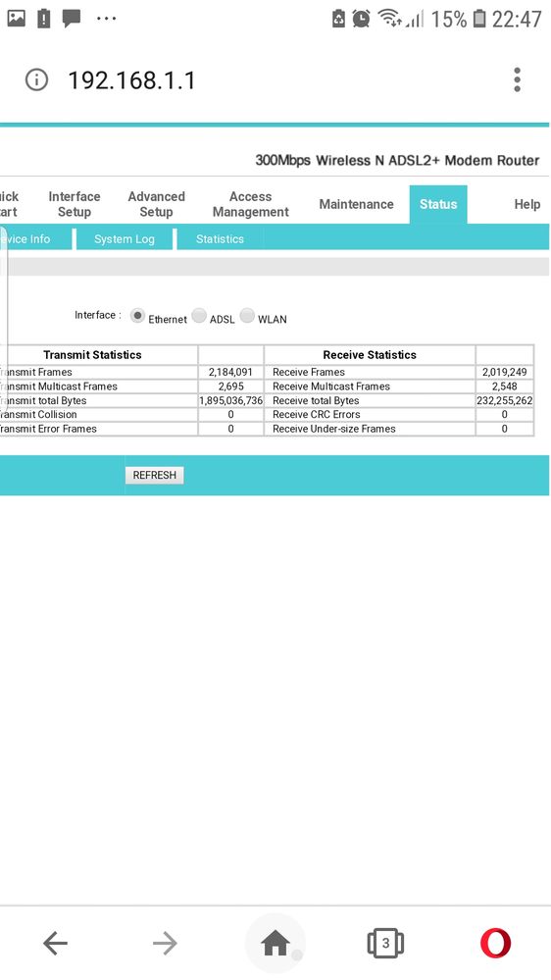The width and height of the screenshot is (551, 980).
Task: Select the Ethernet interface radio button
Action: (x=137, y=316)
